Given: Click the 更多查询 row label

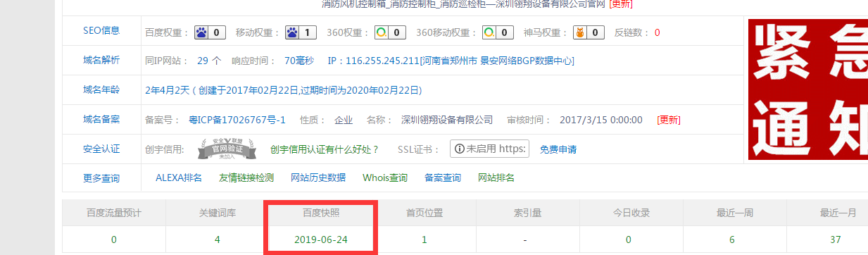Looking at the screenshot, I should [x=101, y=178].
